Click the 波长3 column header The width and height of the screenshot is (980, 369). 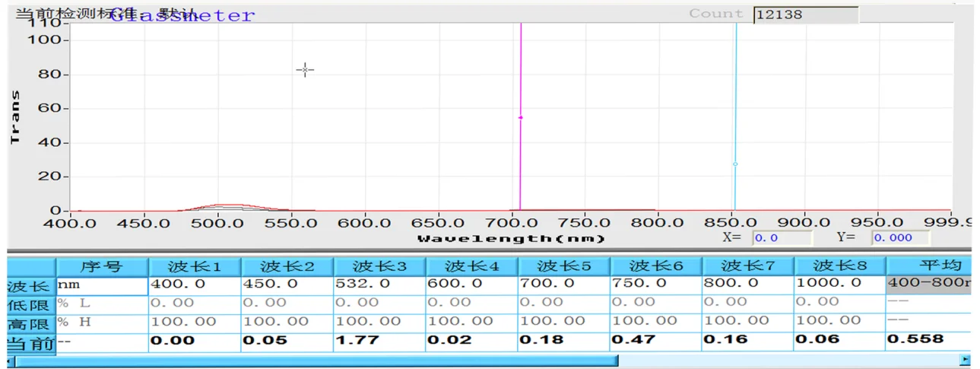pos(379,266)
